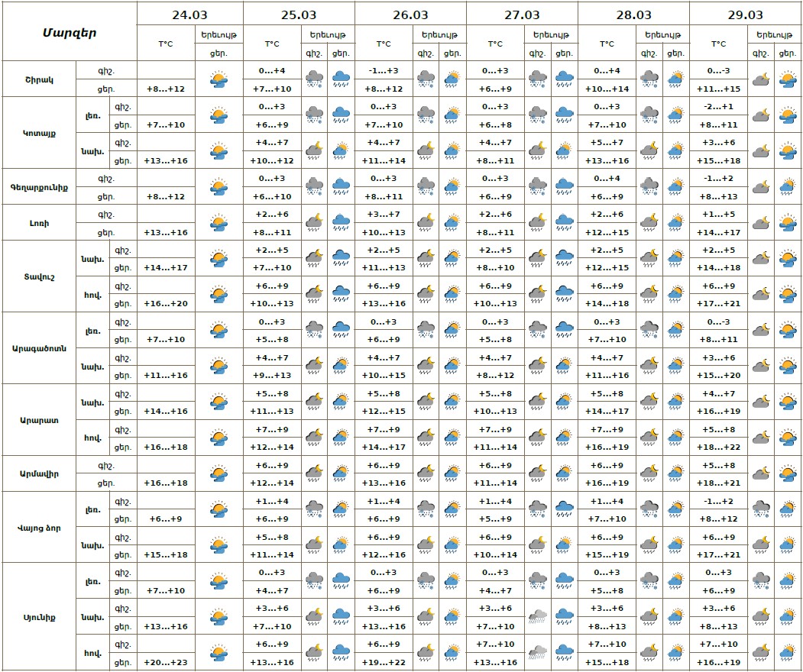Select the 29.03 date column header
803x672 pixels.
click(x=745, y=15)
